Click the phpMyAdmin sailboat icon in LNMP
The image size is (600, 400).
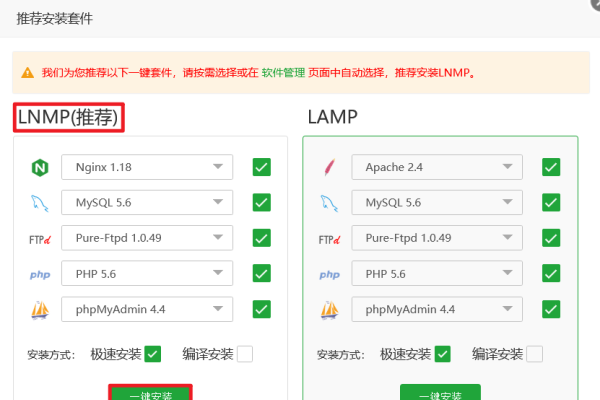point(40,310)
